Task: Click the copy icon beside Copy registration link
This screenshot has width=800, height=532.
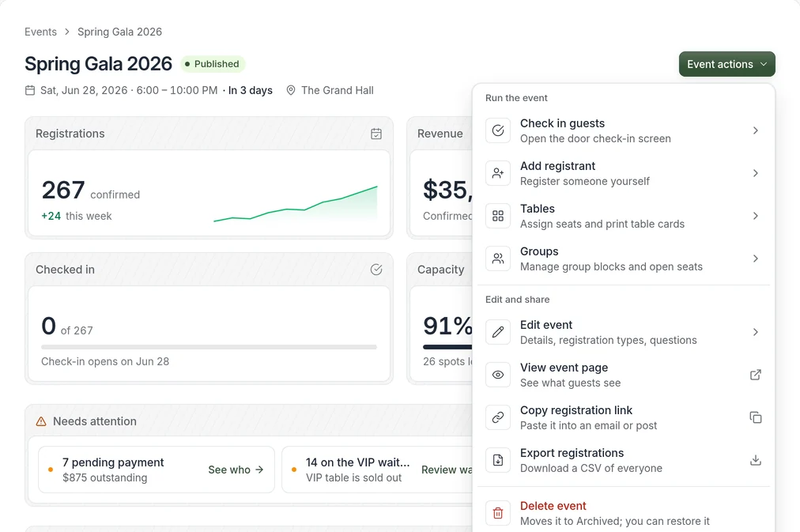Action: pyautogui.click(x=756, y=417)
